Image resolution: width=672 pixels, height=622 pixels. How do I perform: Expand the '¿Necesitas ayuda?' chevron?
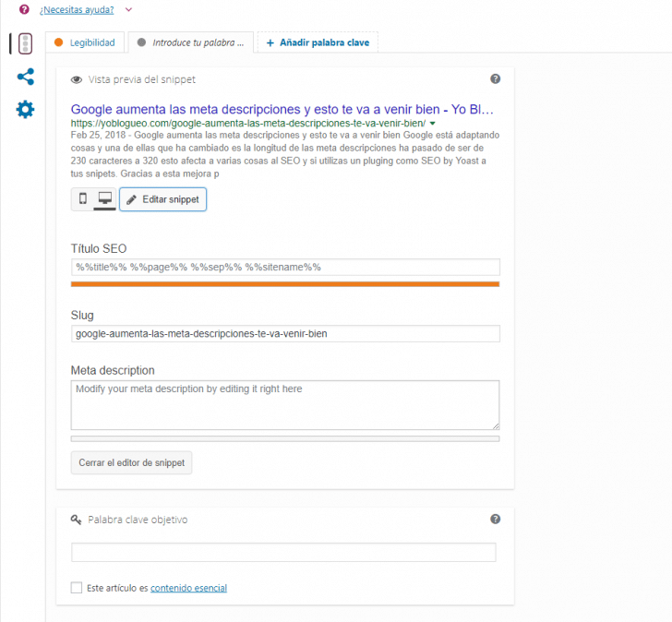coord(128,9)
